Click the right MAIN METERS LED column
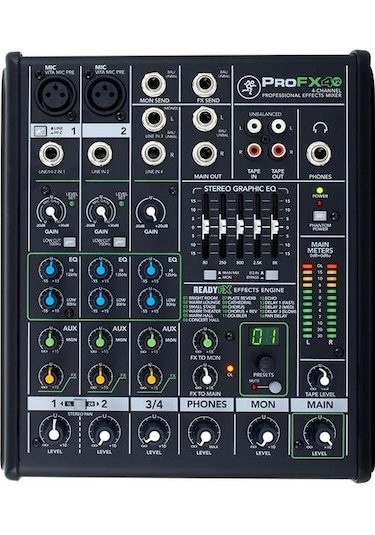 tap(332, 300)
